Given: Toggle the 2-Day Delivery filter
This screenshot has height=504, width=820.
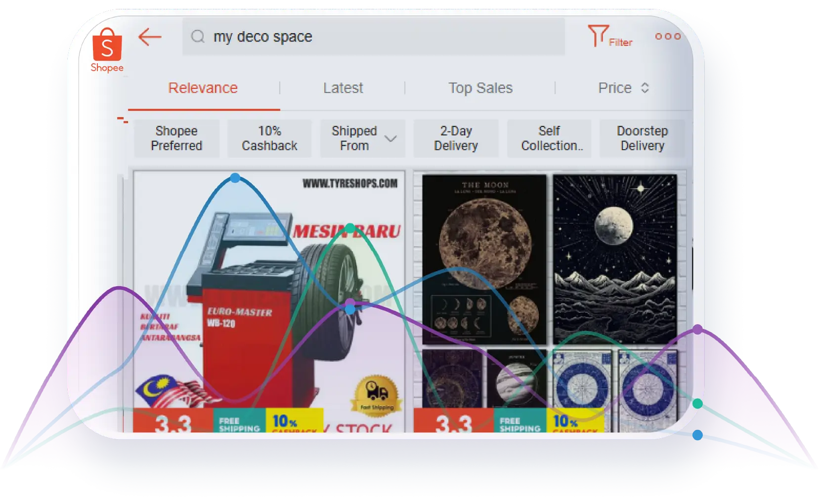Looking at the screenshot, I should (456, 138).
